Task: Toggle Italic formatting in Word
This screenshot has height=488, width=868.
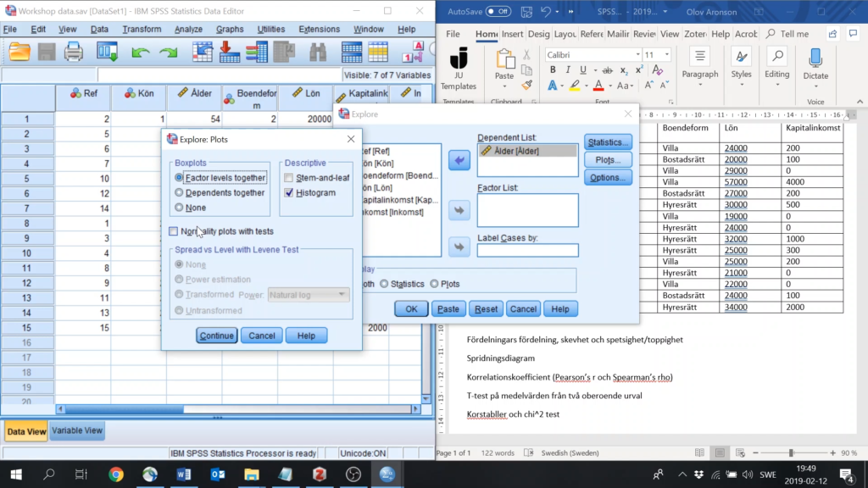Action: click(x=567, y=70)
